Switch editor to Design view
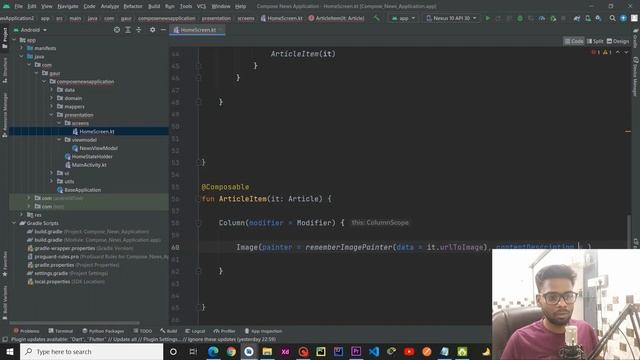 618,41
